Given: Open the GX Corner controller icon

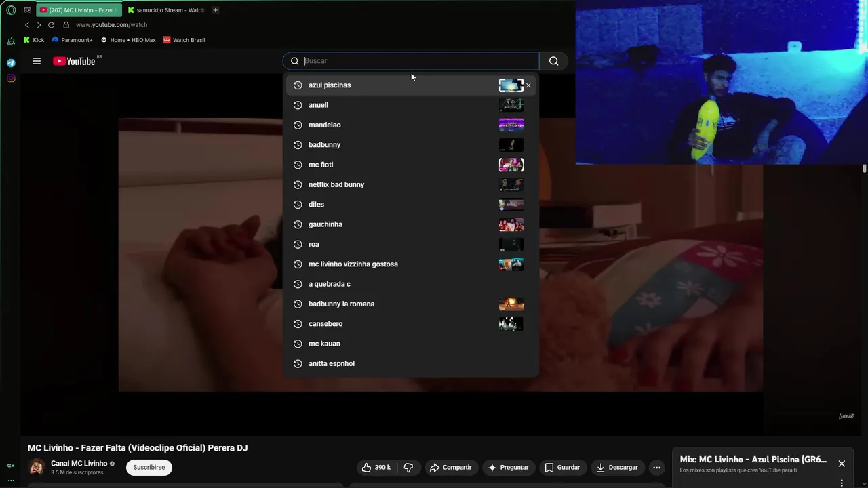Looking at the screenshot, I should [x=27, y=10].
